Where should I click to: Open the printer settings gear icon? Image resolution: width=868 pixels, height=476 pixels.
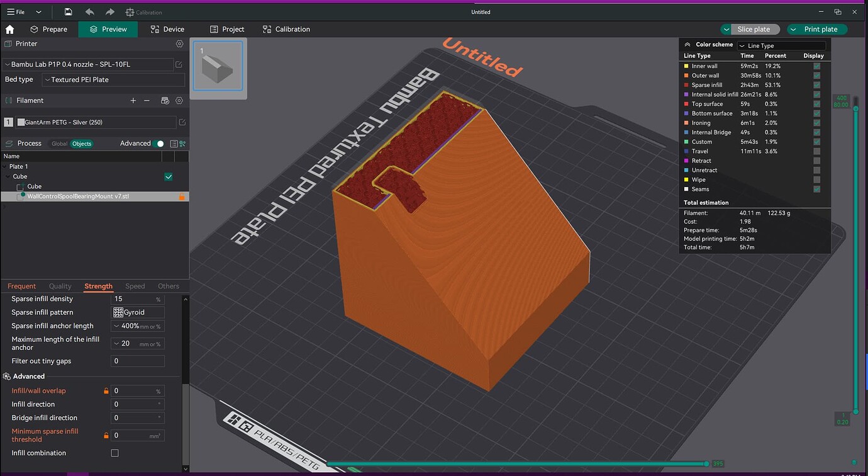[x=179, y=44]
